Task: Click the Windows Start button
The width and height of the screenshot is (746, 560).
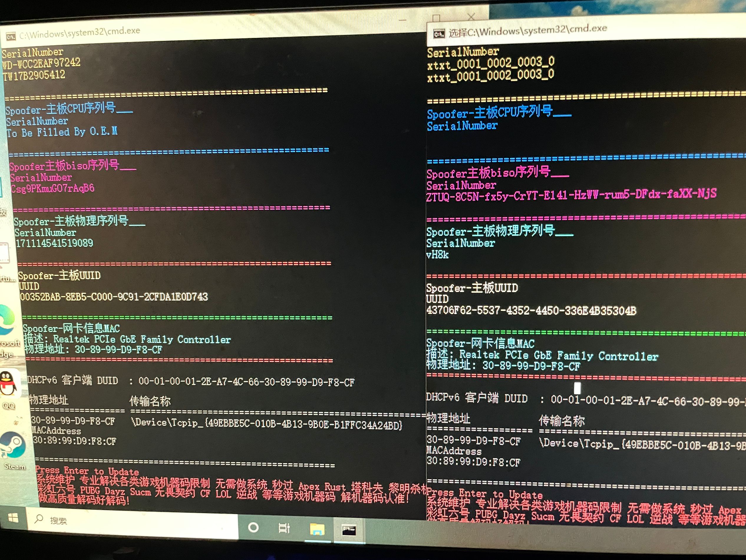Action: click(13, 518)
